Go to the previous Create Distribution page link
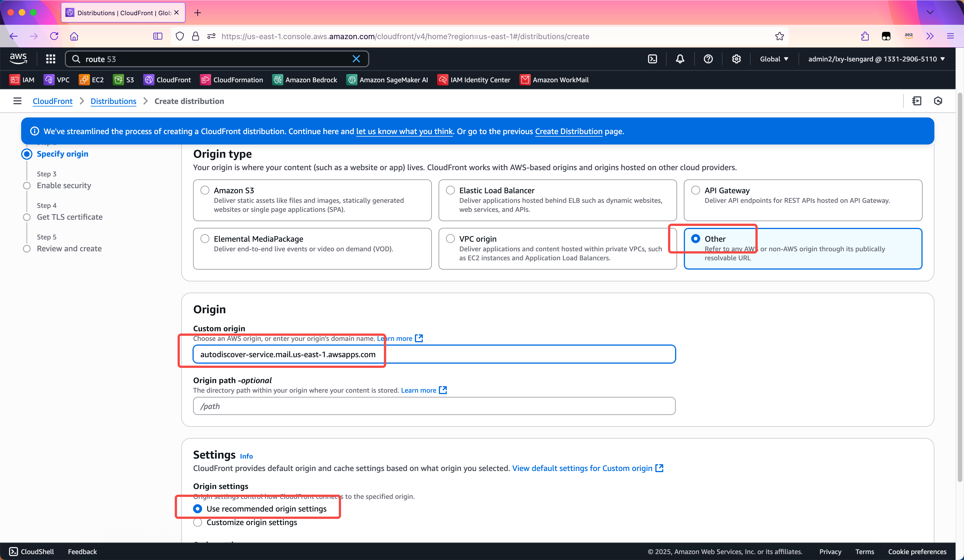Screen dimensions: 964x560 pyautogui.click(x=569, y=131)
